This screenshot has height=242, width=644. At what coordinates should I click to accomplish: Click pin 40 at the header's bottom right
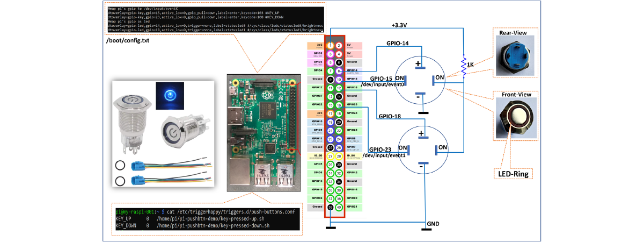point(339,207)
